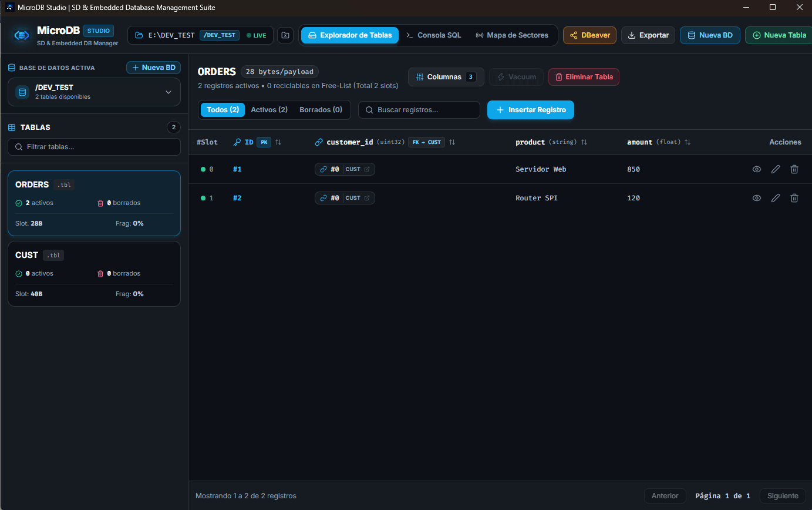Sort by customer_id column arrows
Viewport: 812px width, 510px height.
pos(452,142)
